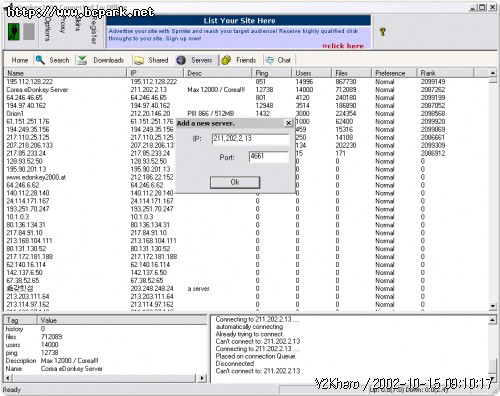The width and height of the screenshot is (500, 396).
Task: Click IP cell 203.248.248.24
Action: pyautogui.click(x=152, y=288)
